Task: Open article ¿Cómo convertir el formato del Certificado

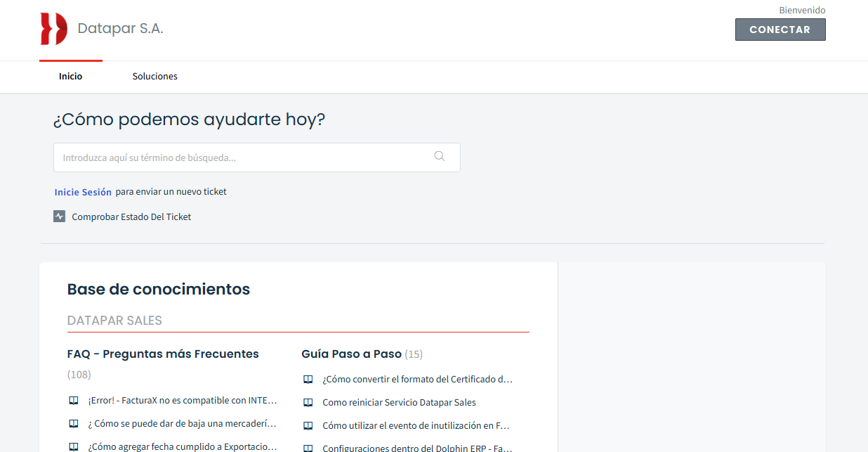Action: pyautogui.click(x=418, y=380)
